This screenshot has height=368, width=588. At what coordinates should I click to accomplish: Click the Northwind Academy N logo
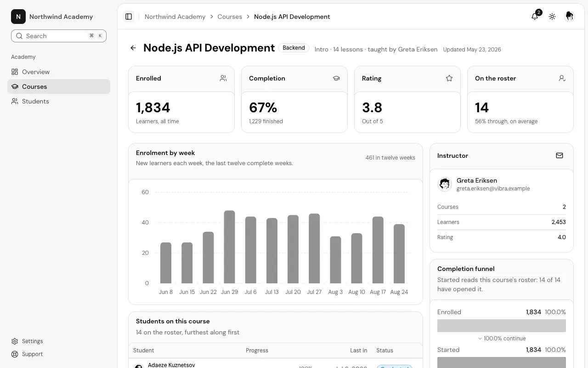18,17
